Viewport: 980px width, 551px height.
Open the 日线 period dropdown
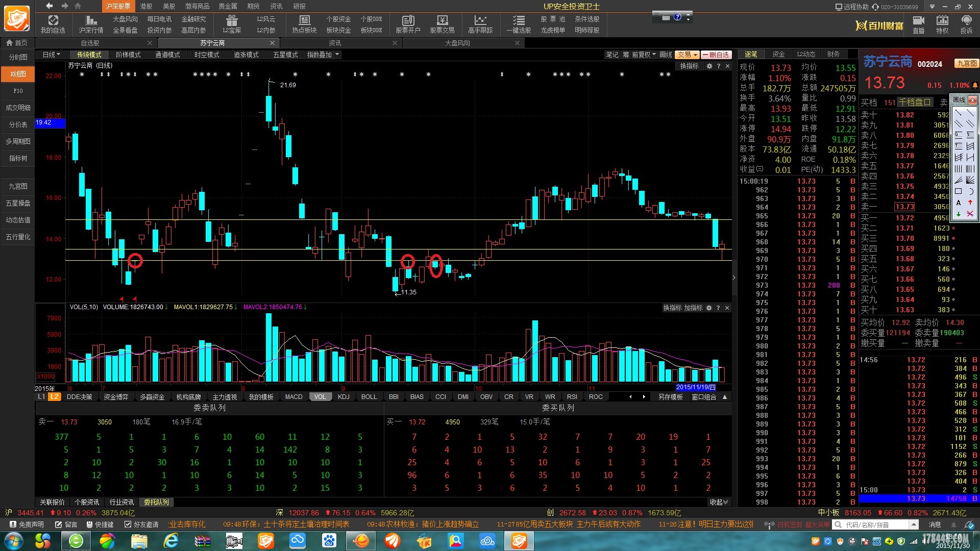pos(52,55)
